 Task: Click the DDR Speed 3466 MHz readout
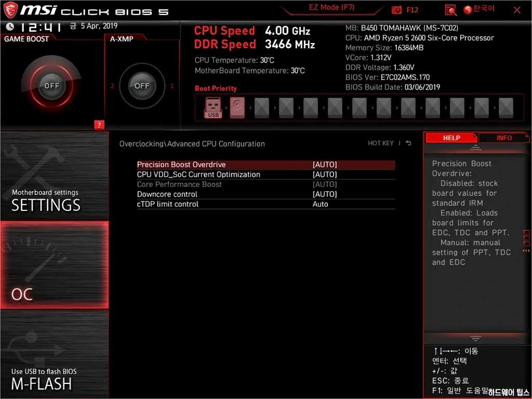(255, 45)
